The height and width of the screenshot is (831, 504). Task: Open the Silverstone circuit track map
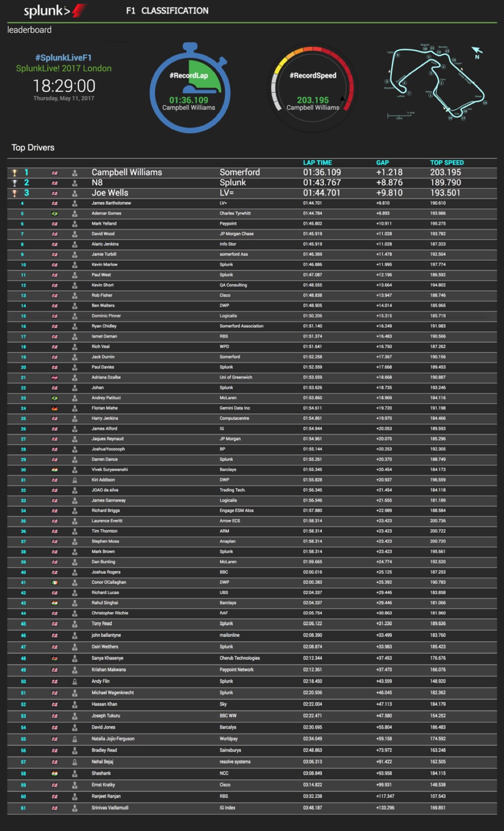(x=436, y=83)
